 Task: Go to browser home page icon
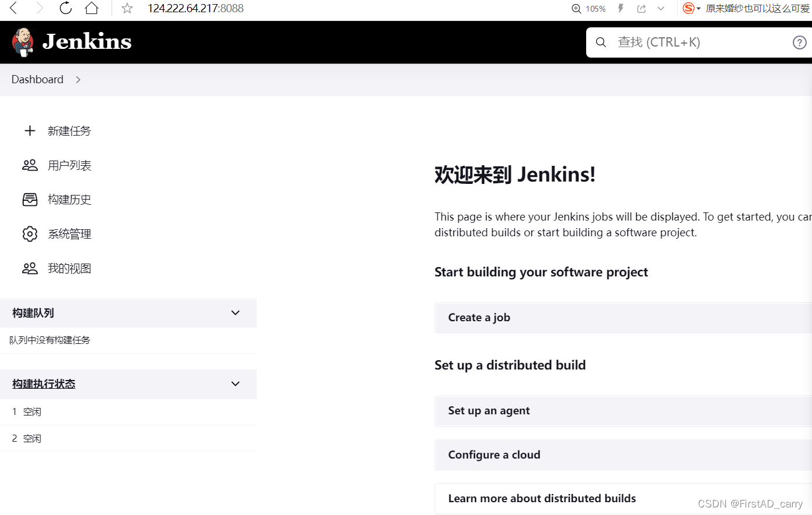point(91,8)
